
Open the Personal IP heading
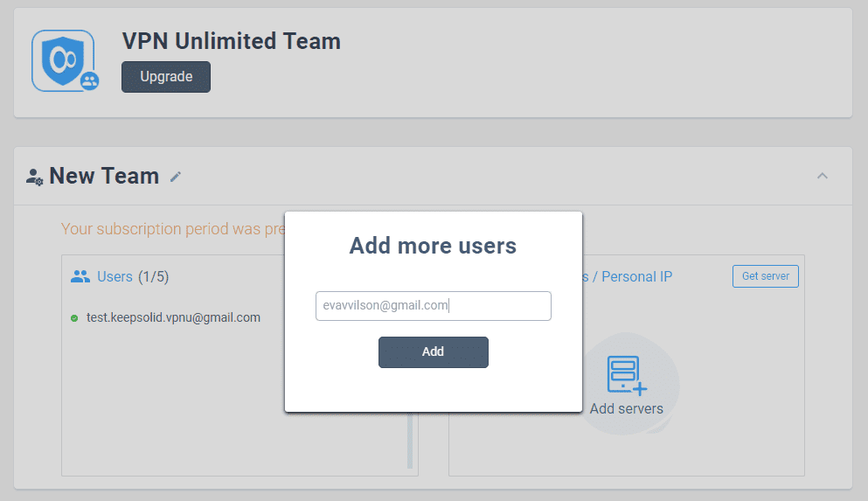(x=636, y=276)
